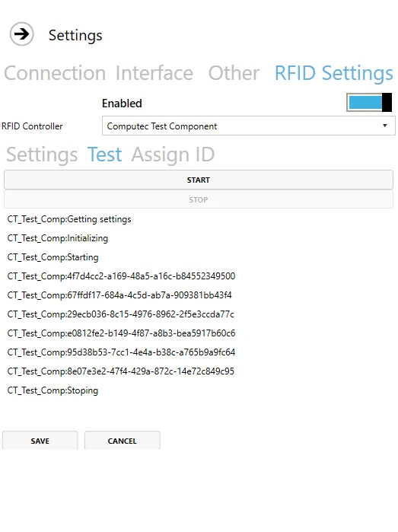Image resolution: width=398 pixels, height=532 pixels.
Task: Select log line 'CT_Test_Comp:Stoping'
Action: (x=53, y=390)
